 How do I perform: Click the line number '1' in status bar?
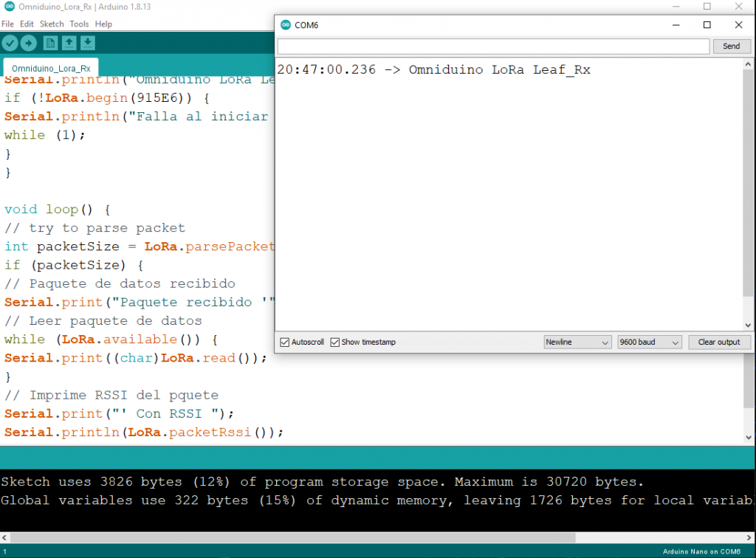5,552
